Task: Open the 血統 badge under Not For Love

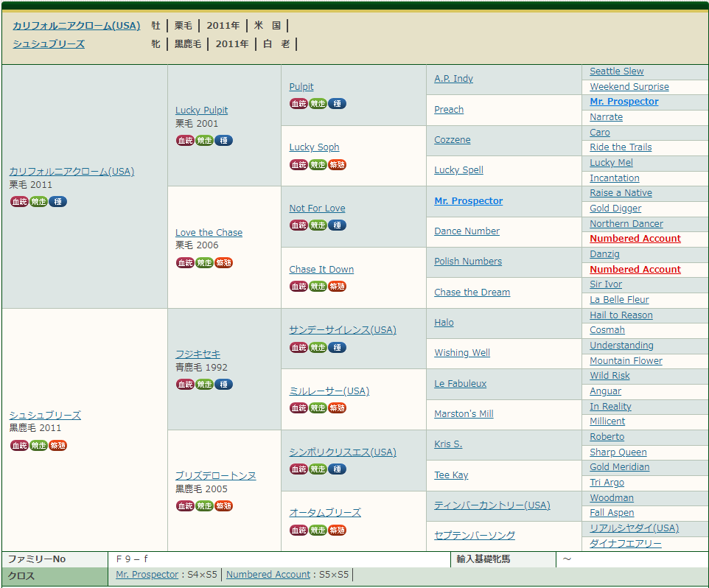Action: pyautogui.click(x=298, y=225)
